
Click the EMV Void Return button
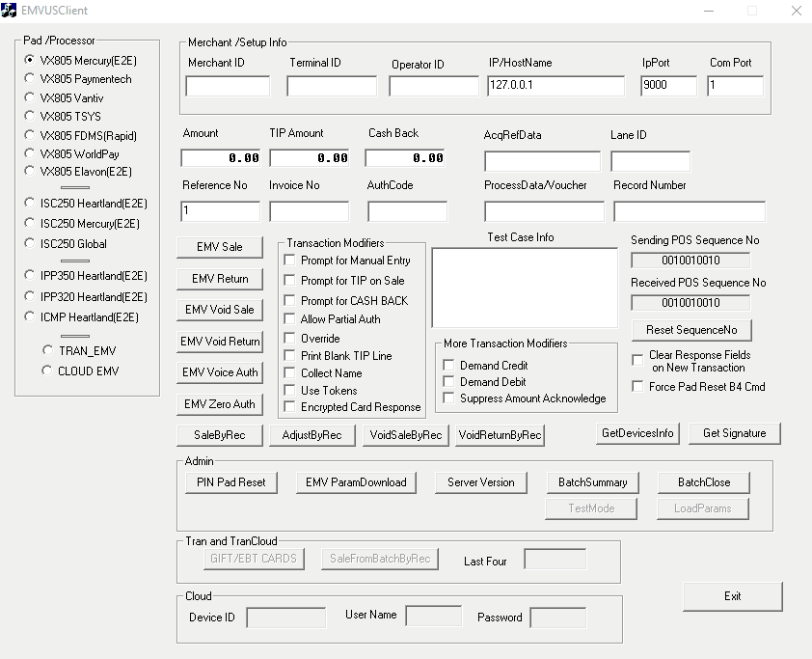pos(220,342)
